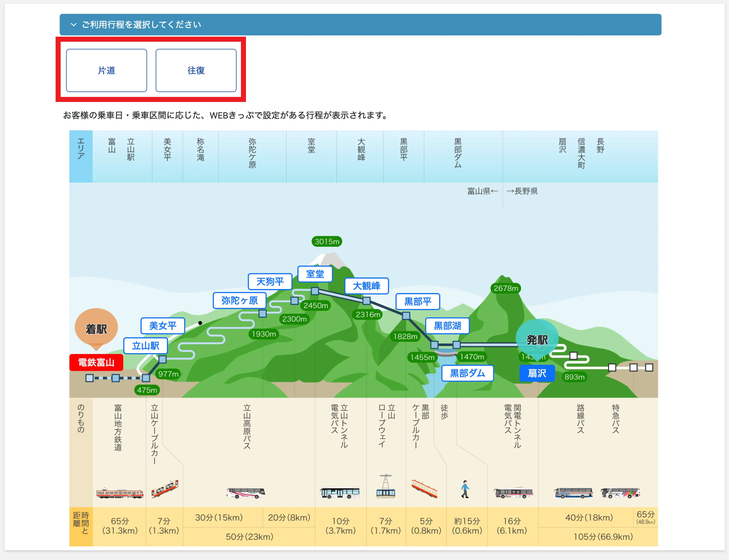Click the 立山トンネル電気バス icon
The width and height of the screenshot is (729, 560).
pos(340,492)
